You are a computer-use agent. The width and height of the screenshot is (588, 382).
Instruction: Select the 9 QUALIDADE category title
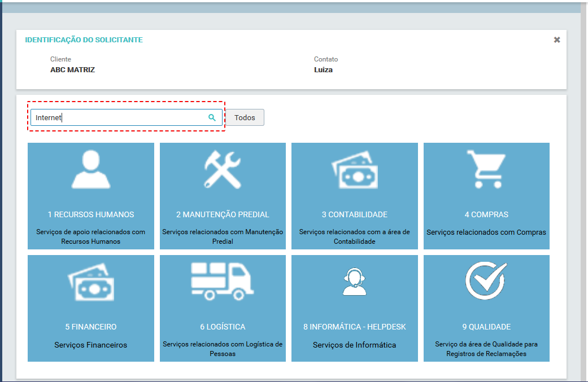click(x=486, y=327)
